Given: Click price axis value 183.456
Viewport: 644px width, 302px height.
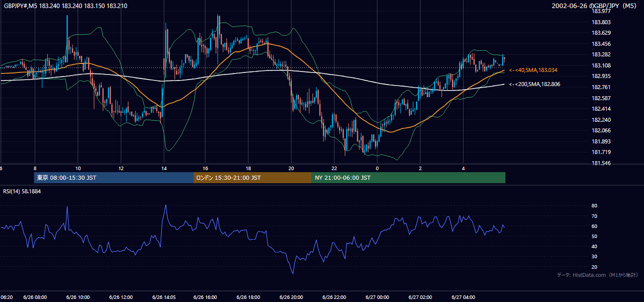Looking at the screenshot, I should click(601, 44).
